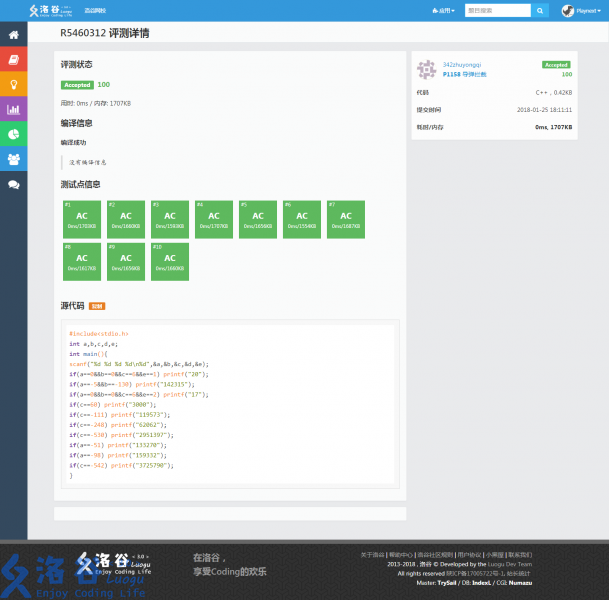Select test point #1 AC block
Viewport: 609px width, 600px height.
coord(81,219)
